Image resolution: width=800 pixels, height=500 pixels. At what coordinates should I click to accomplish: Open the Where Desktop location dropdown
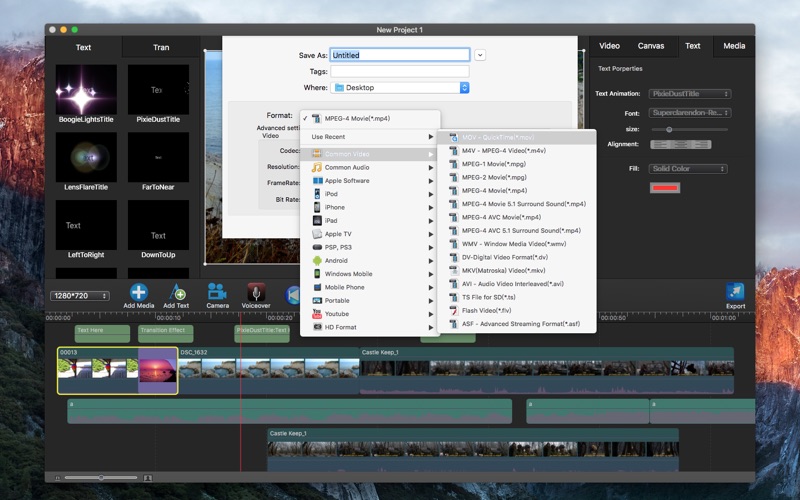399,88
